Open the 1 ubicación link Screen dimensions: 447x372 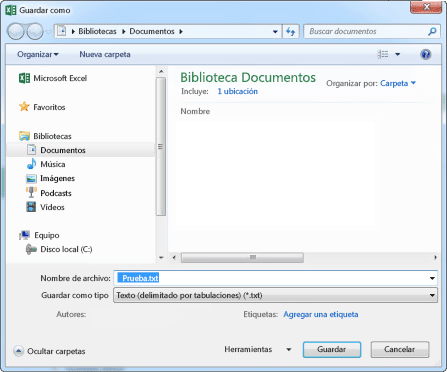(x=237, y=91)
